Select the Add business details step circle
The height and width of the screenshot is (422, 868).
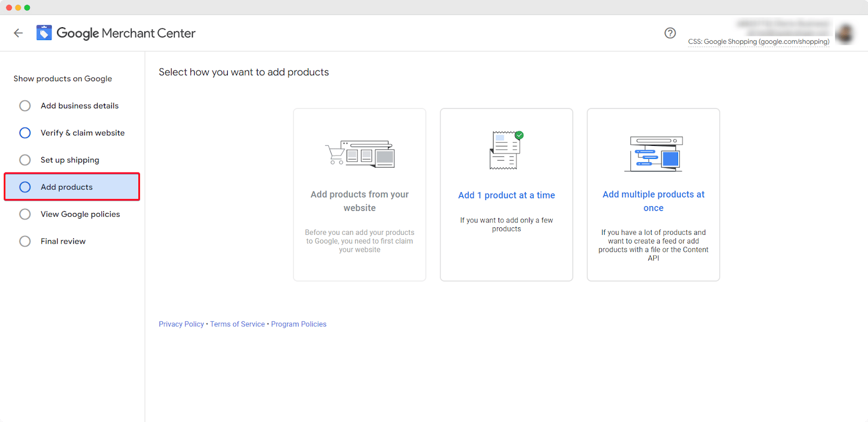[x=25, y=106]
